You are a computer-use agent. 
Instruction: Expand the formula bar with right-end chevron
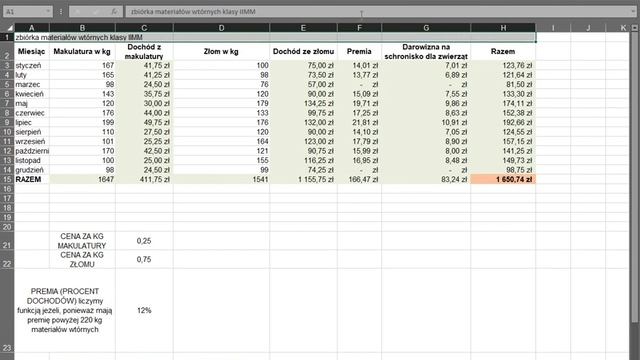pyautogui.click(x=633, y=11)
